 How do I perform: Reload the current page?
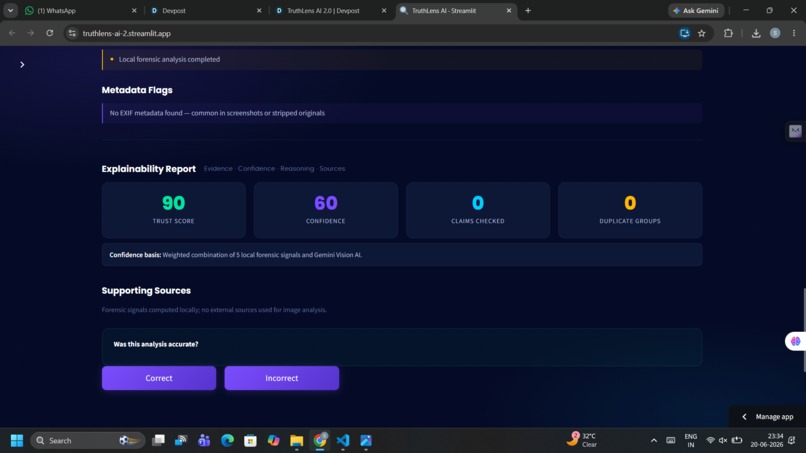coord(49,33)
